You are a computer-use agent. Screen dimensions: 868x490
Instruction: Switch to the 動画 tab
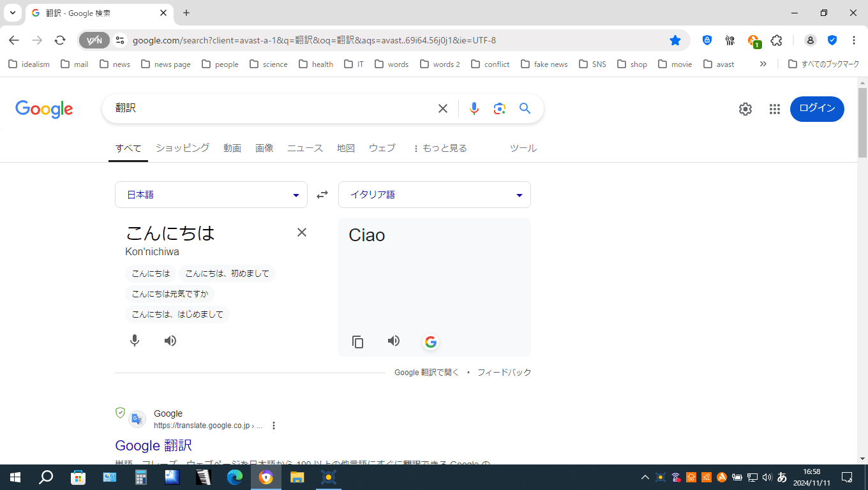232,148
